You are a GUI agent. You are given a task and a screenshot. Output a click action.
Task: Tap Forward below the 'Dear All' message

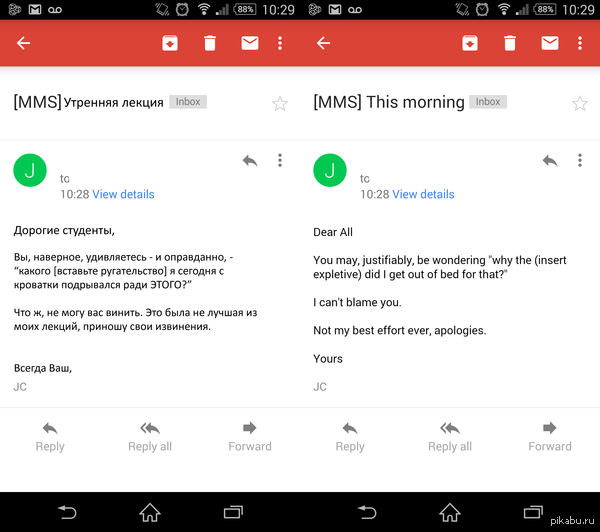coord(550,436)
